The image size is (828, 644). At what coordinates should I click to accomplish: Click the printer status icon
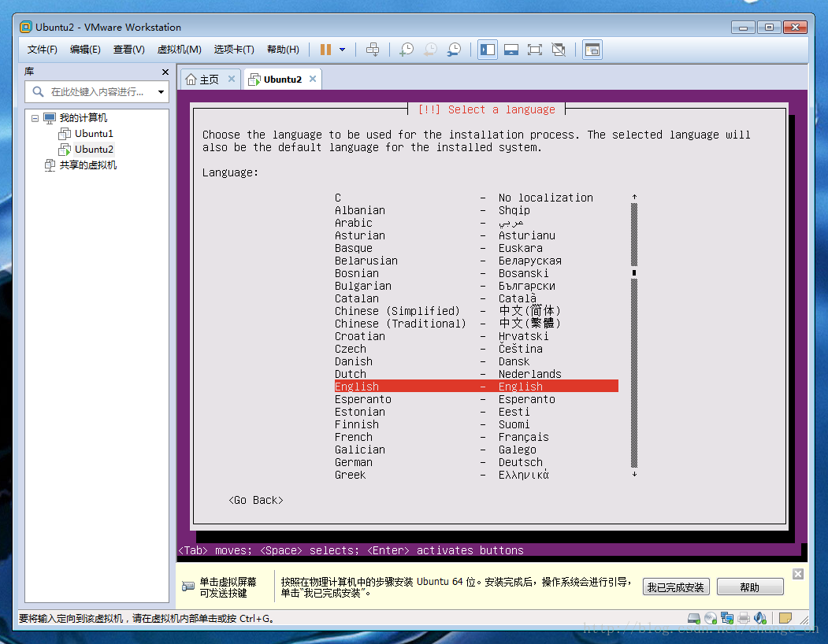click(x=744, y=618)
